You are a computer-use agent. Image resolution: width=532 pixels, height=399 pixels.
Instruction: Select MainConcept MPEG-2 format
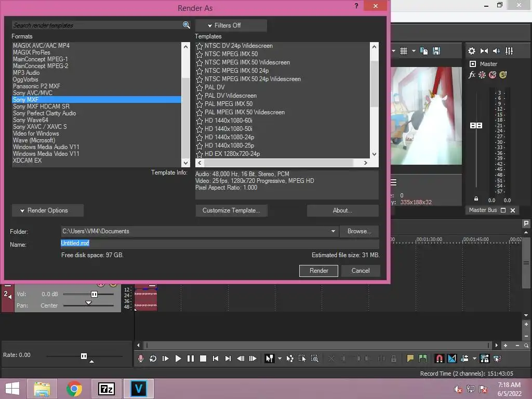coord(41,66)
